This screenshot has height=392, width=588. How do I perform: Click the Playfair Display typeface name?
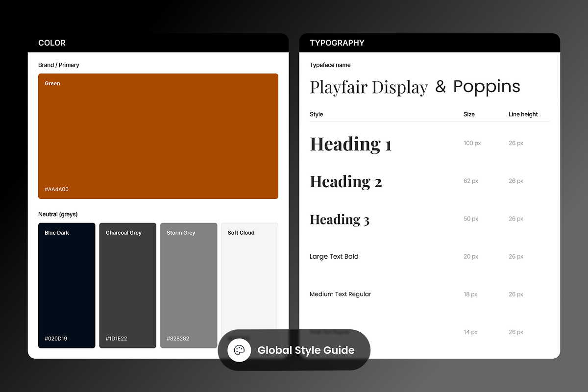click(x=369, y=87)
